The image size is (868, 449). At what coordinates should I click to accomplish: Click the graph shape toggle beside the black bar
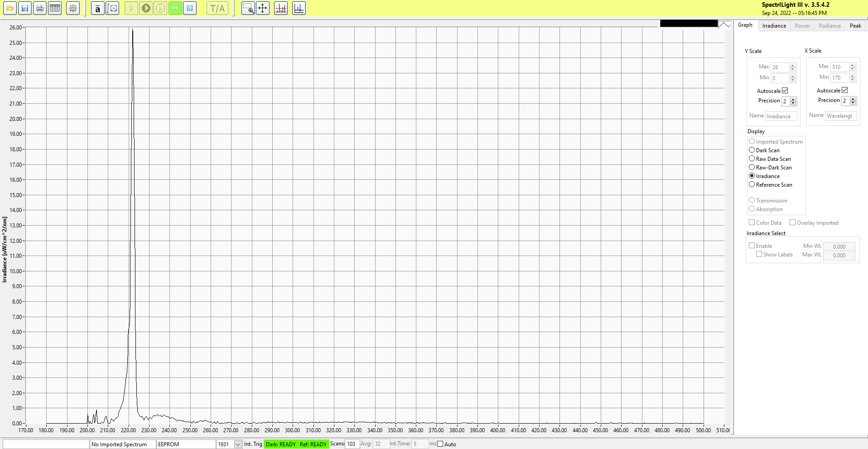(x=724, y=24)
